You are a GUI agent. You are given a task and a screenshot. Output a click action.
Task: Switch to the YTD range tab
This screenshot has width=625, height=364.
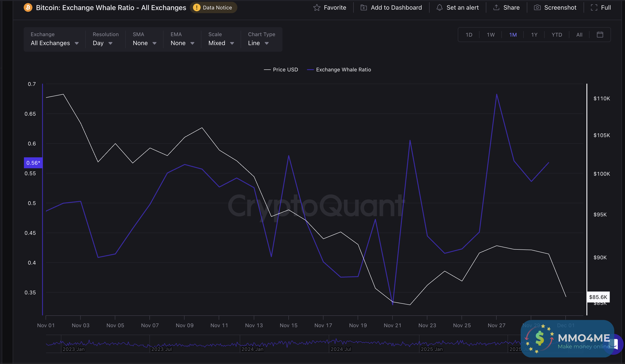pyautogui.click(x=557, y=35)
